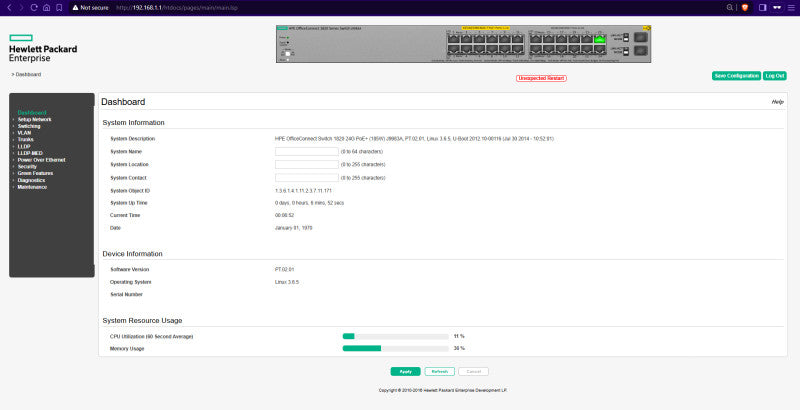Open the Dashboard menu item
The height and width of the screenshot is (410, 800).
tap(32, 112)
